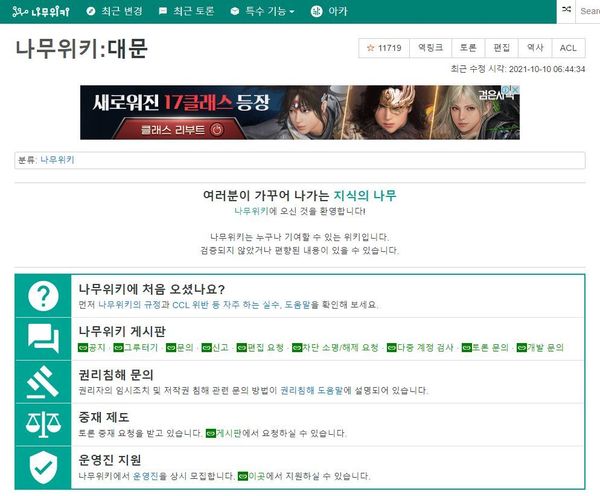Click the 아카 circular logo icon

point(316,11)
